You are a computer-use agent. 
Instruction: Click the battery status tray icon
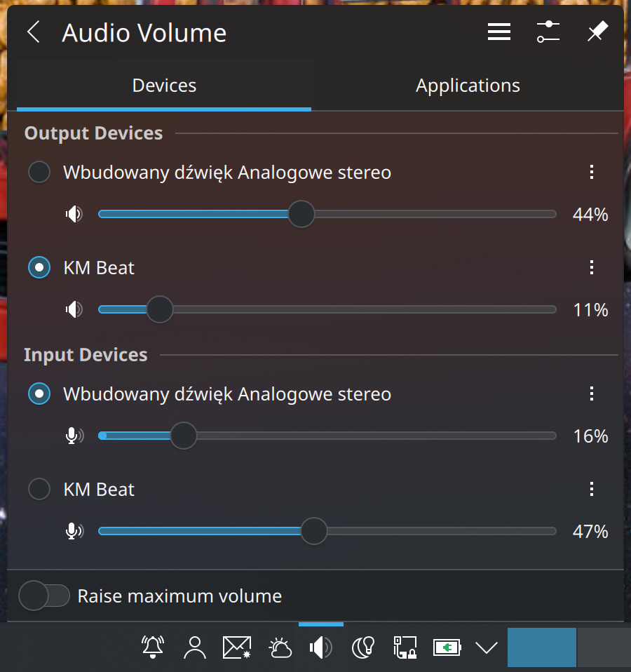click(x=446, y=647)
